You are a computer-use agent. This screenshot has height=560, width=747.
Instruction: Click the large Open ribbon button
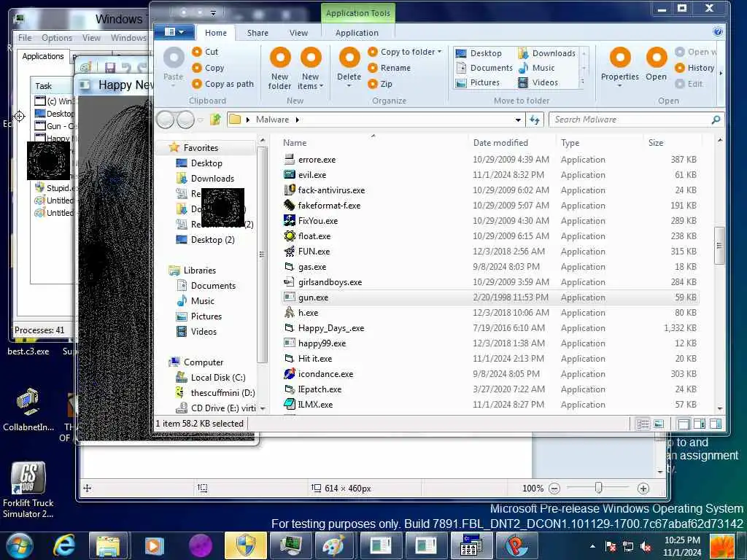pos(657,64)
